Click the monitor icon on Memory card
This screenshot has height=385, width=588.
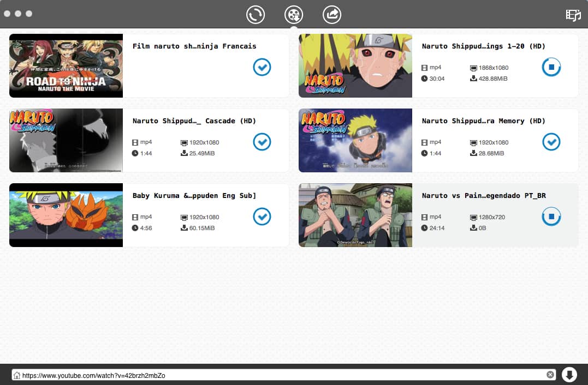473,143
